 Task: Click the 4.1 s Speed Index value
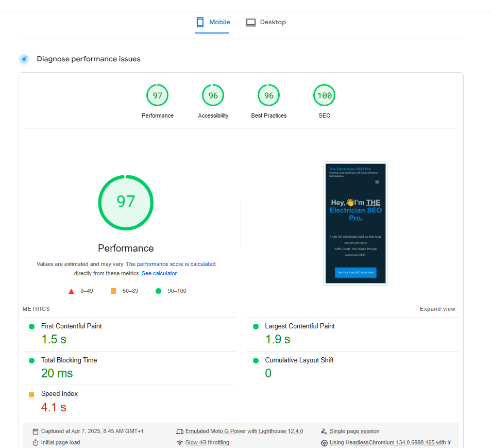(x=54, y=407)
